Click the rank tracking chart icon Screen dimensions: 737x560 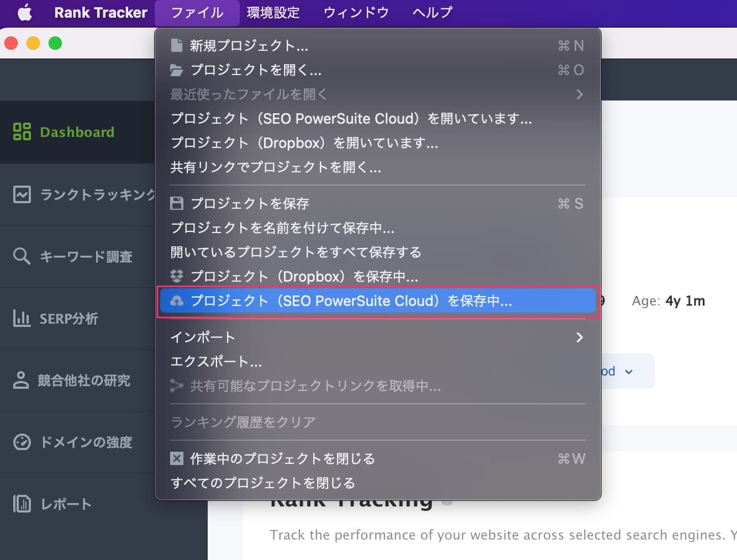click(22, 194)
